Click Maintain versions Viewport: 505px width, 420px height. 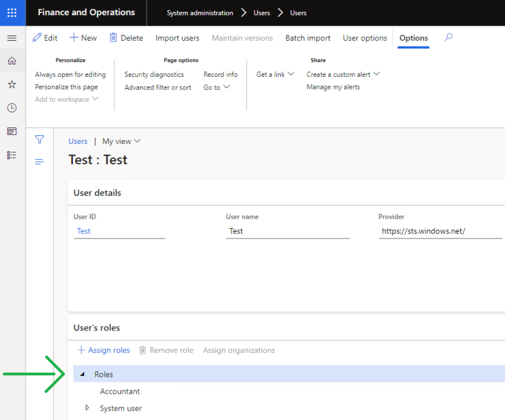(x=242, y=38)
